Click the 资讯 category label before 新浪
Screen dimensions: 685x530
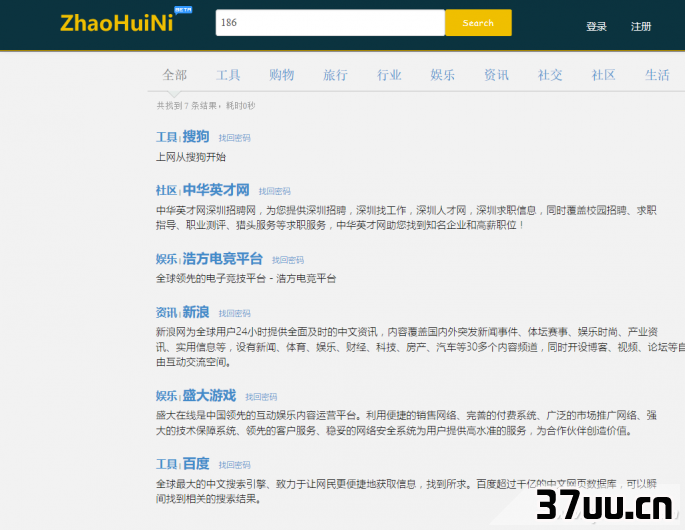pos(166,313)
